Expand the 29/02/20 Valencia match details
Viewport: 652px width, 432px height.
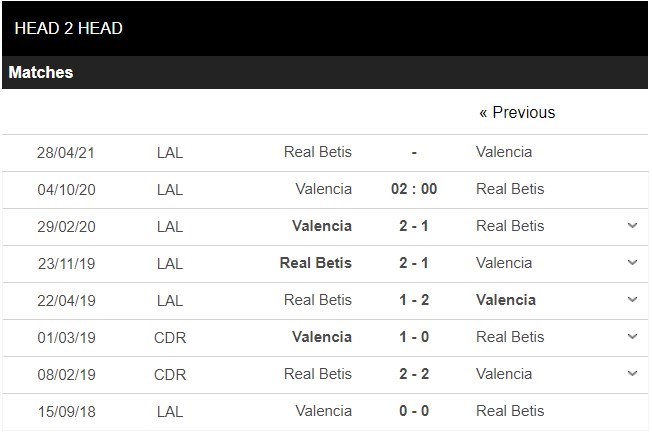coord(632,226)
